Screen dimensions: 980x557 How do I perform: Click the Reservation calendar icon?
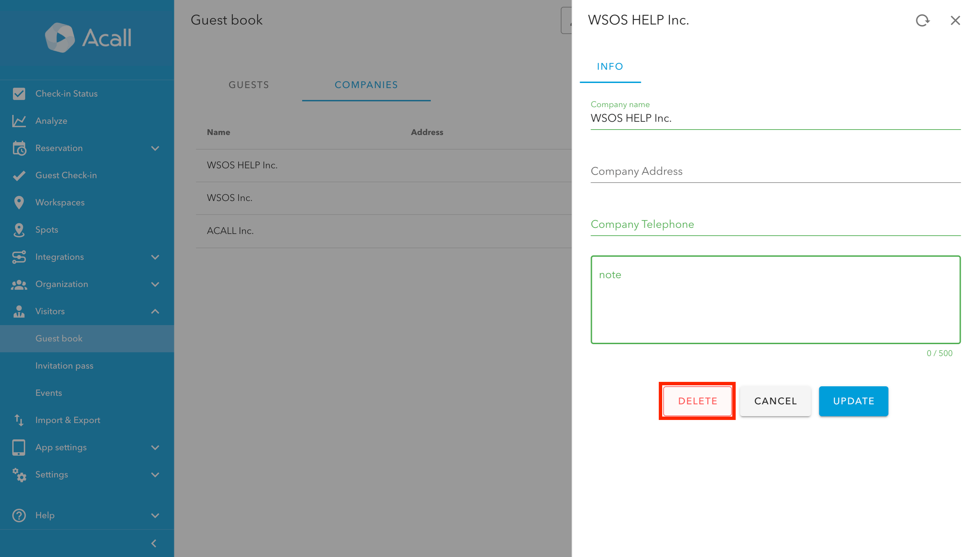point(19,148)
